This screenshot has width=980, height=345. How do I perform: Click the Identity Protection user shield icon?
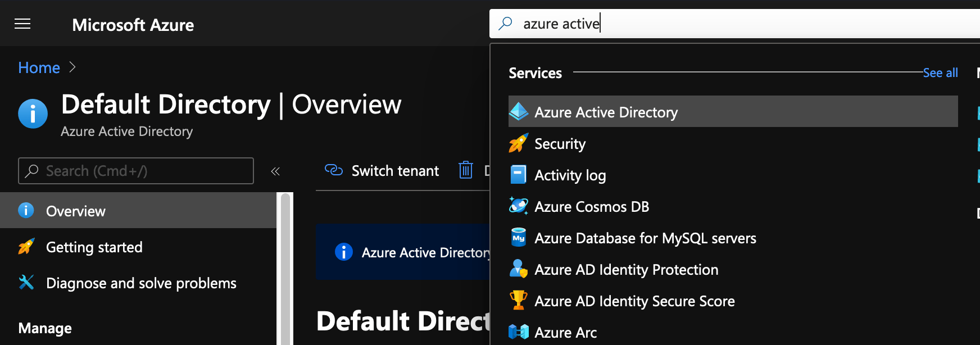tap(518, 269)
